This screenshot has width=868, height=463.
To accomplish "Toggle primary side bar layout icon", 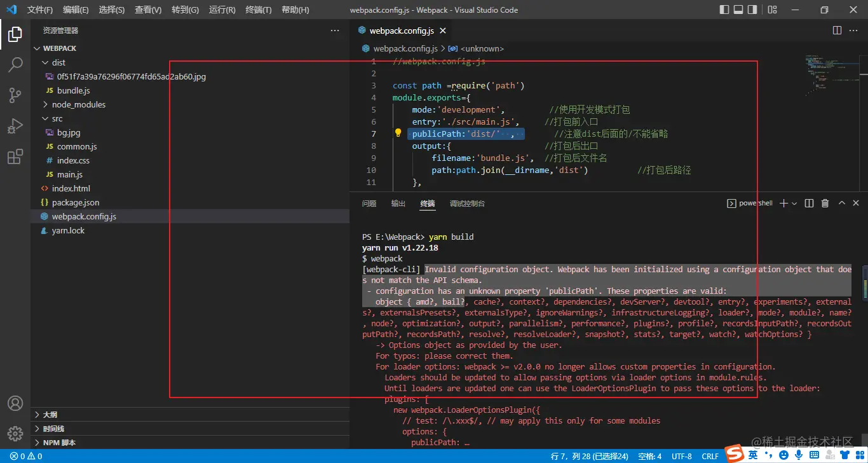I will [x=724, y=10].
